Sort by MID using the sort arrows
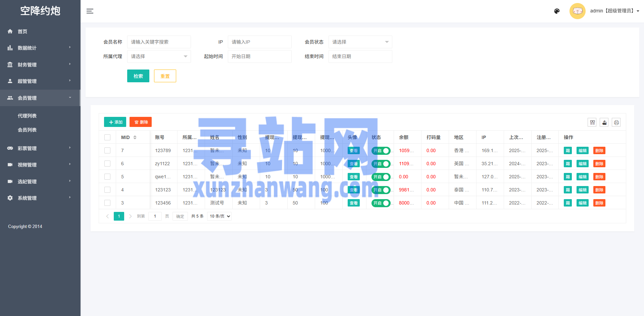The width and height of the screenshot is (644, 316). pos(135,137)
